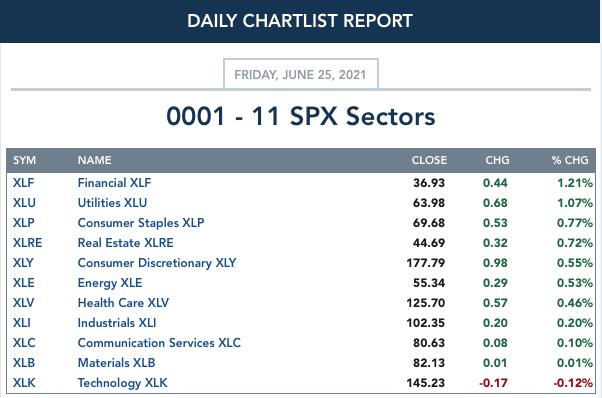Sort by the SYM column header
602x398 pixels.
25,160
